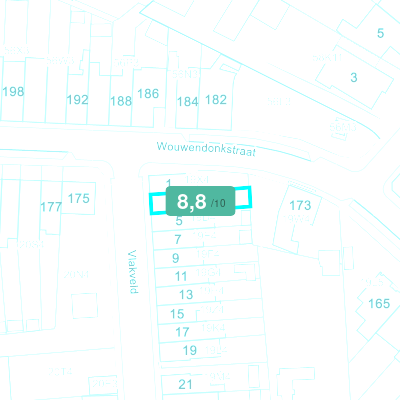Click the Vlakveld street name
Image resolution: width=400 pixels, height=400 pixels.
[x=133, y=272]
